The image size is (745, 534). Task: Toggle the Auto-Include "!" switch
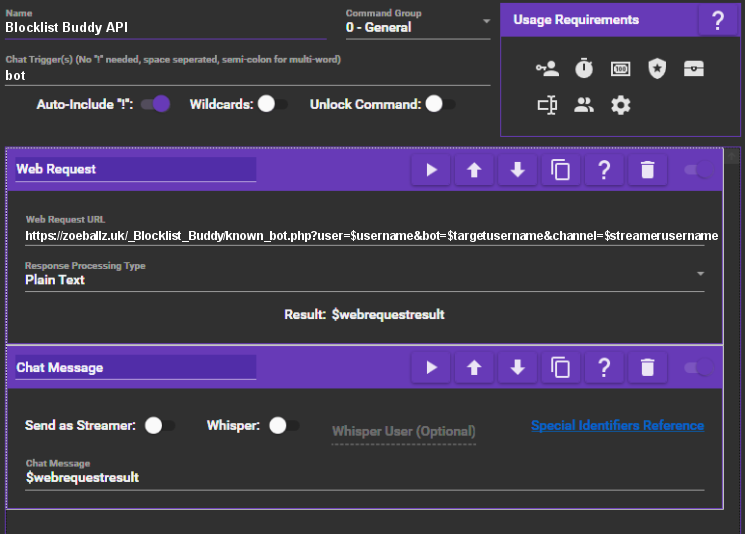156,104
